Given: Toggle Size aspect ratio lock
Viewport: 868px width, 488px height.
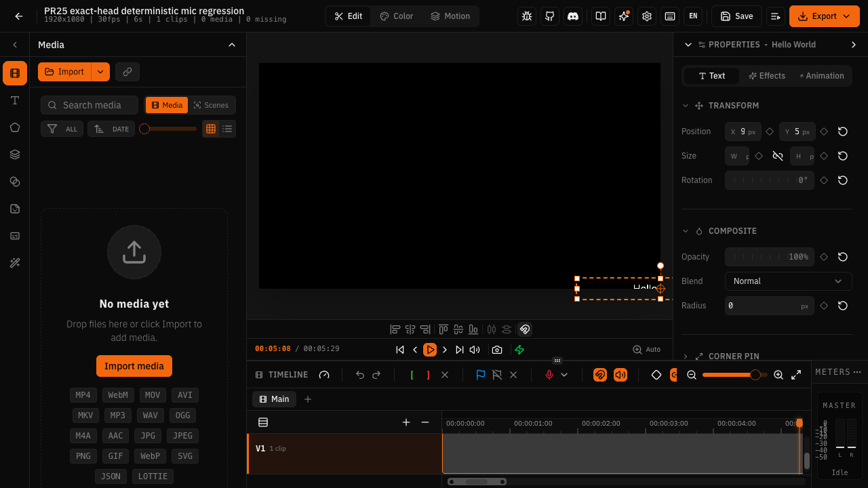Looking at the screenshot, I should click(x=778, y=156).
